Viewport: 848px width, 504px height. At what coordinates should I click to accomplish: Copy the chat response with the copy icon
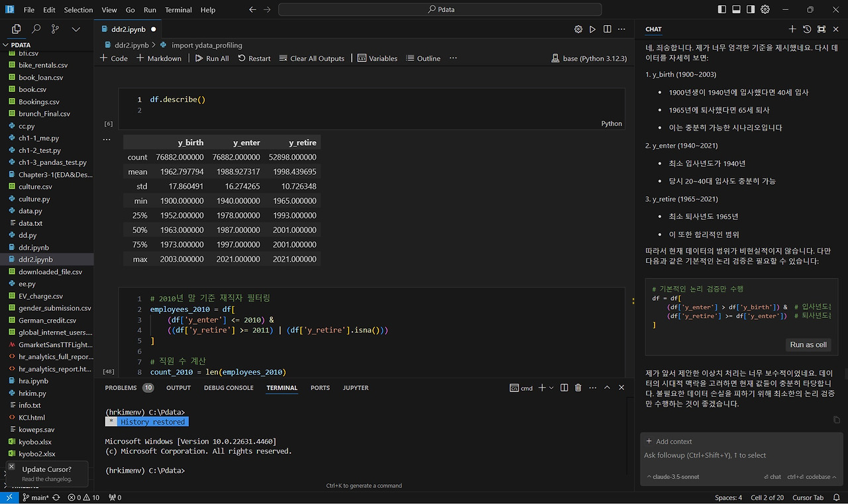pyautogui.click(x=836, y=420)
